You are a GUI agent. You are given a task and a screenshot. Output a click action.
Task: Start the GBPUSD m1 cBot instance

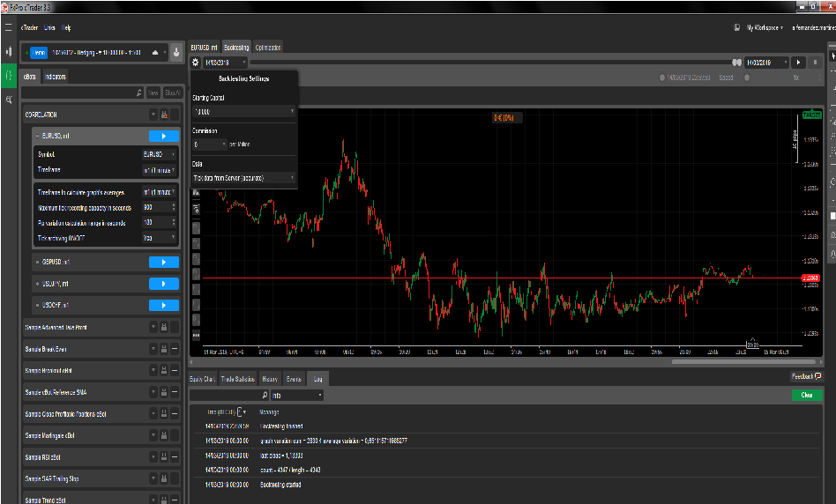163,262
